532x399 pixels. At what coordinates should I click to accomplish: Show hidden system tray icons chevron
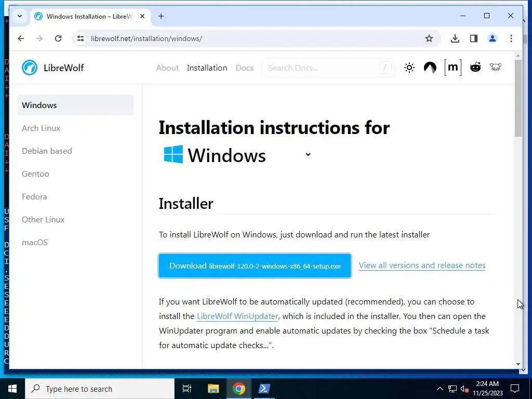tap(440, 389)
